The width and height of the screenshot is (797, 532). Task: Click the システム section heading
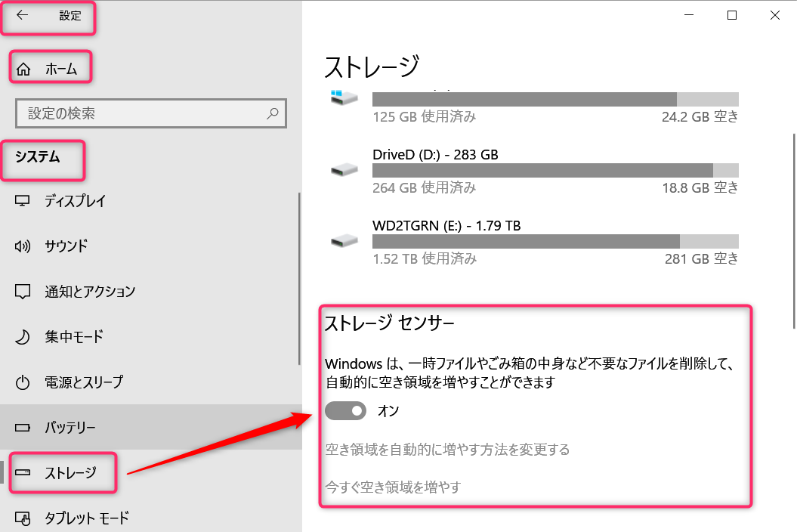point(38,156)
